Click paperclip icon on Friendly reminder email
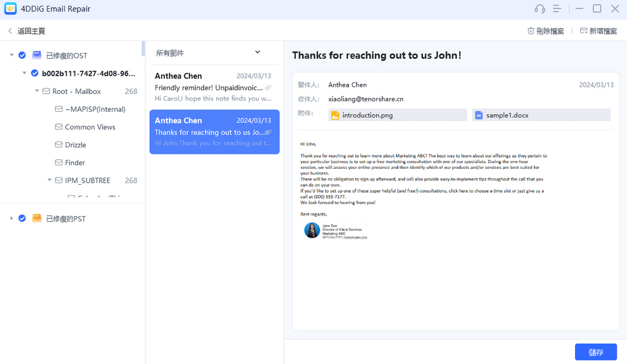This screenshot has height=364, width=627. coord(268,87)
